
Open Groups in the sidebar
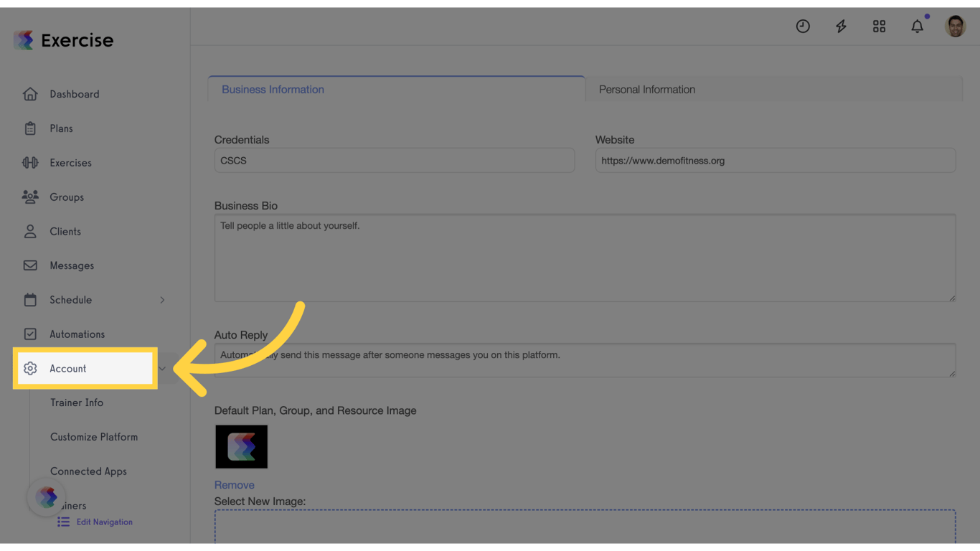click(67, 197)
